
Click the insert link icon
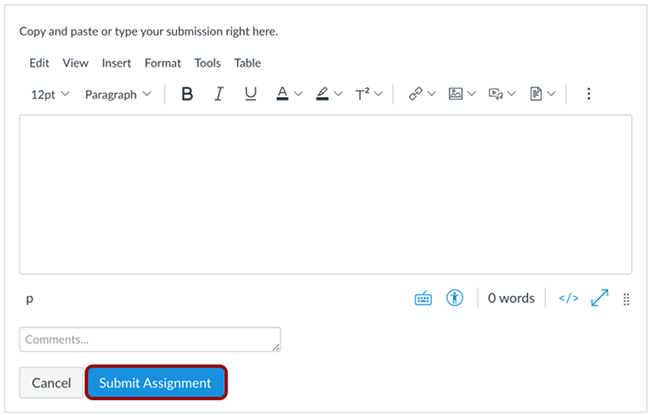415,94
